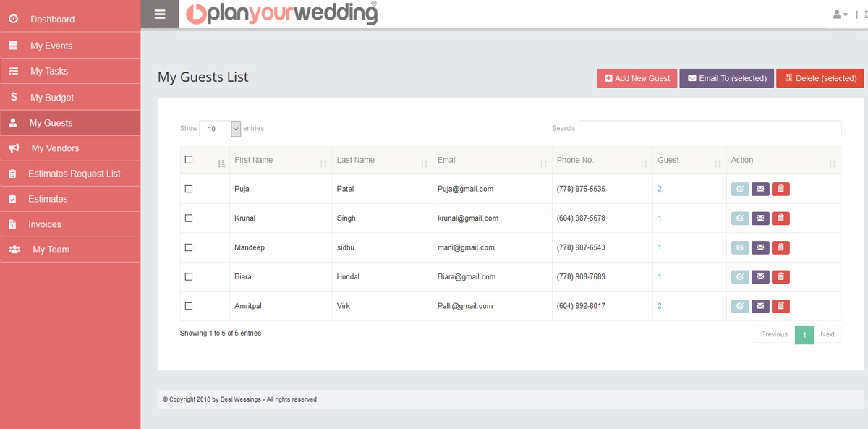Click the My Vendors megaphone icon
The width and height of the screenshot is (868, 429).
(14, 148)
